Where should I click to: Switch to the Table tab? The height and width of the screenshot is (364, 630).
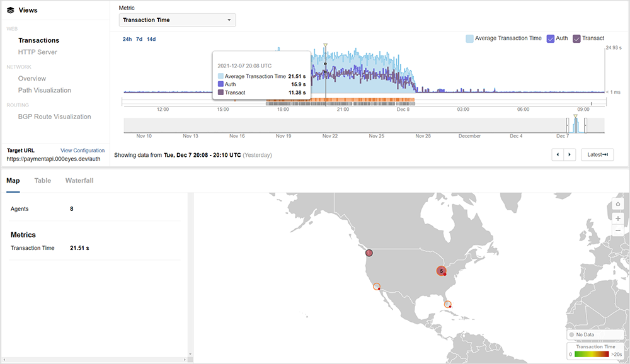coord(43,181)
